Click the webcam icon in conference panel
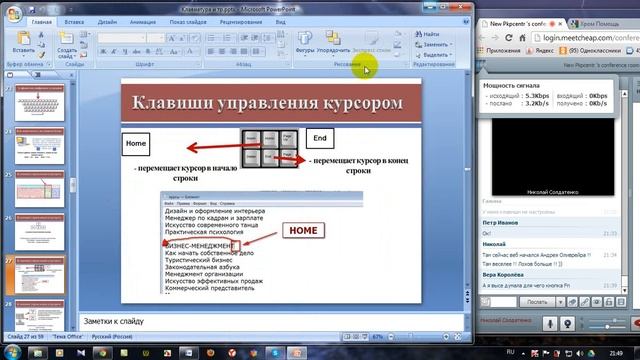Image resolution: width=640 pixels, height=360 pixels. (567, 324)
